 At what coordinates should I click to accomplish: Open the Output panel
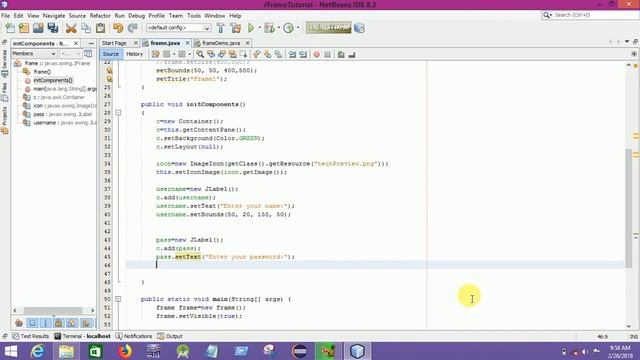tap(170, 336)
